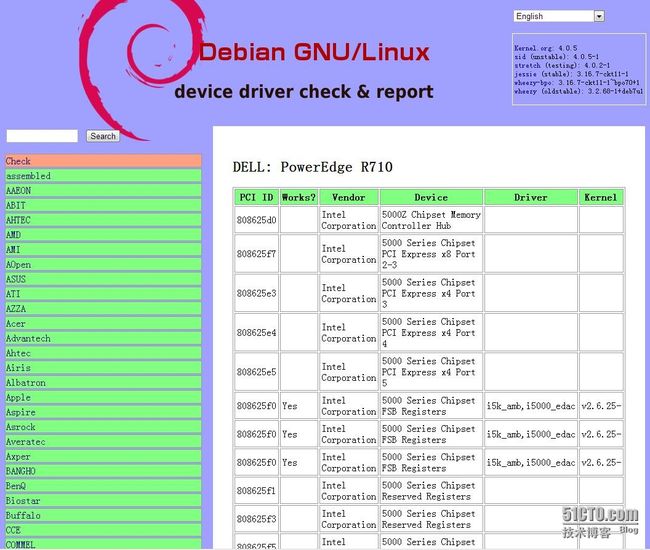Open the CCE vendor link

103,530
